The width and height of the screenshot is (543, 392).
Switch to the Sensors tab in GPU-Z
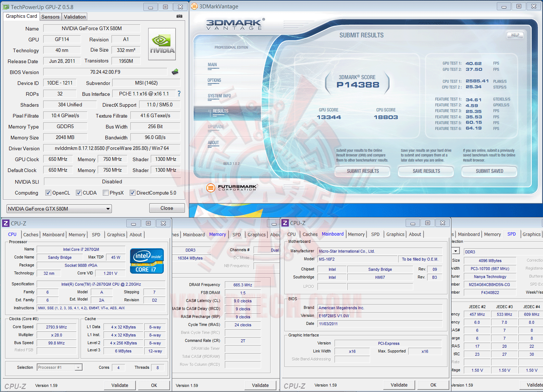tap(50, 17)
